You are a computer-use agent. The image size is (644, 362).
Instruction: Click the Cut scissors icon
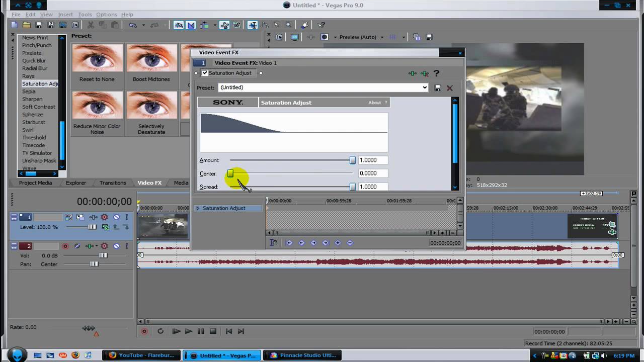coord(91,25)
